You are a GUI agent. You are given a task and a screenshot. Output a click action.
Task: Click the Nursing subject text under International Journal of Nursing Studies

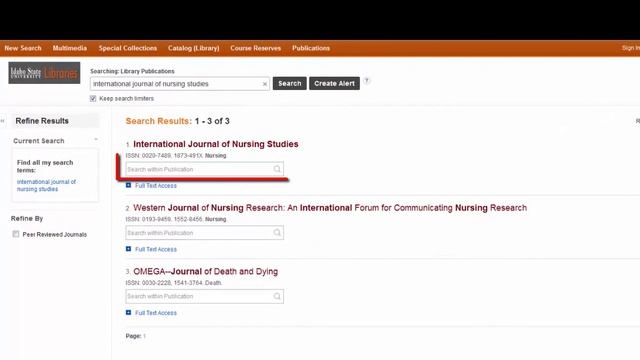(216, 156)
